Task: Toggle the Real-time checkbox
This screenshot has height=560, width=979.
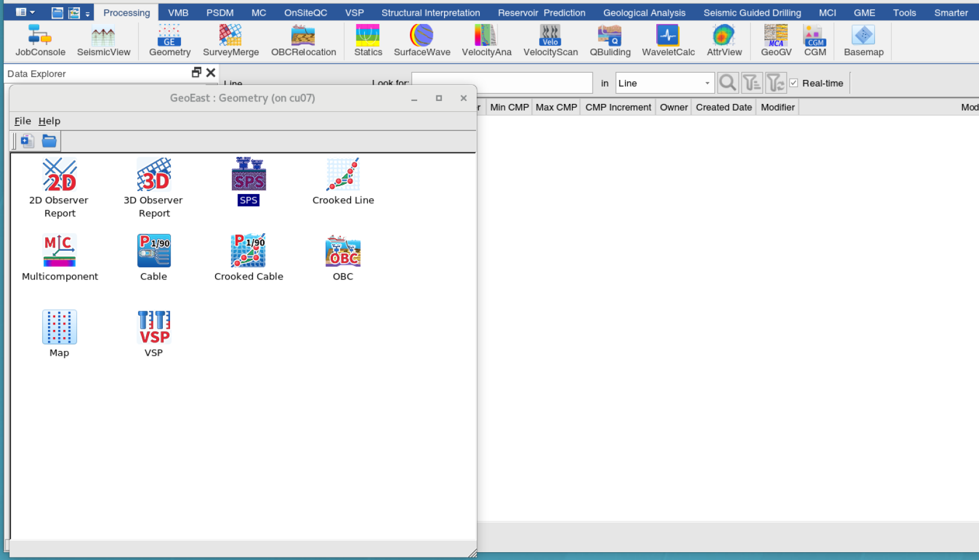Action: click(x=794, y=83)
